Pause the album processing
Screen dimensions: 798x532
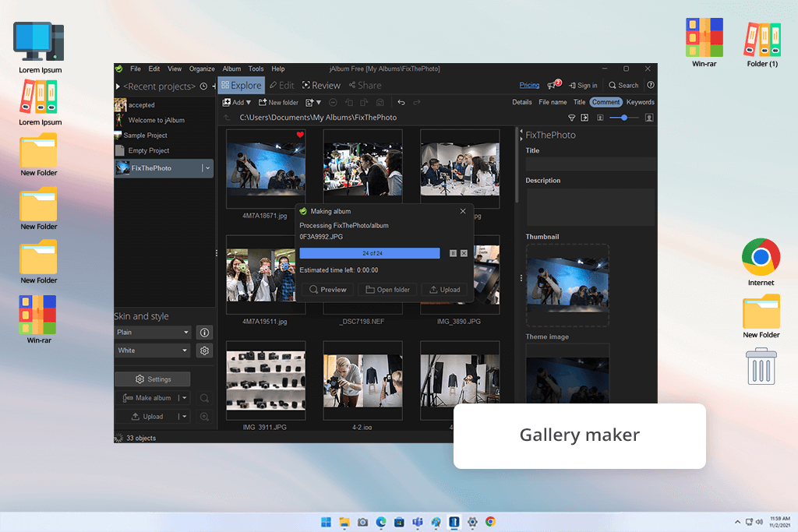[x=453, y=253]
